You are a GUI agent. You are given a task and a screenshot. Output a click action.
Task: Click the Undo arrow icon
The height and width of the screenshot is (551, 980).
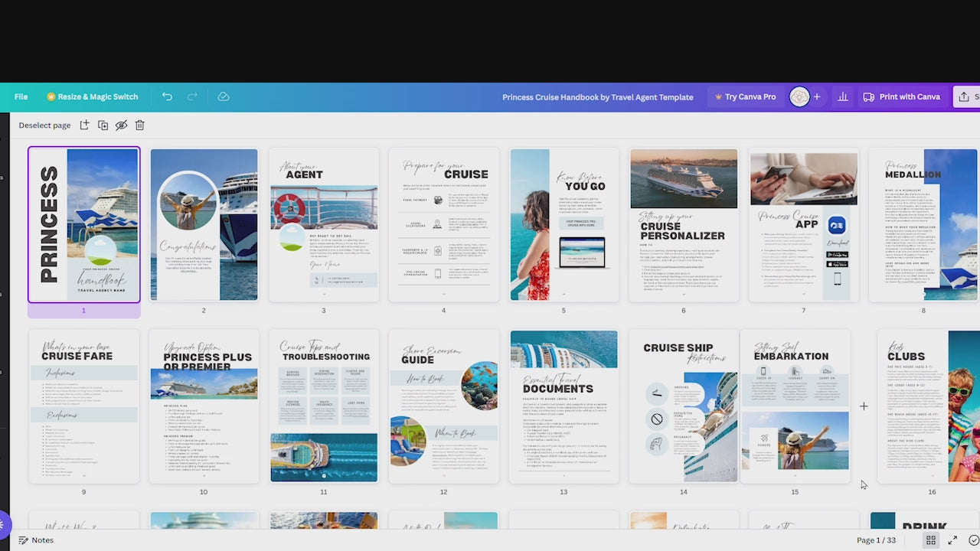coord(167,96)
